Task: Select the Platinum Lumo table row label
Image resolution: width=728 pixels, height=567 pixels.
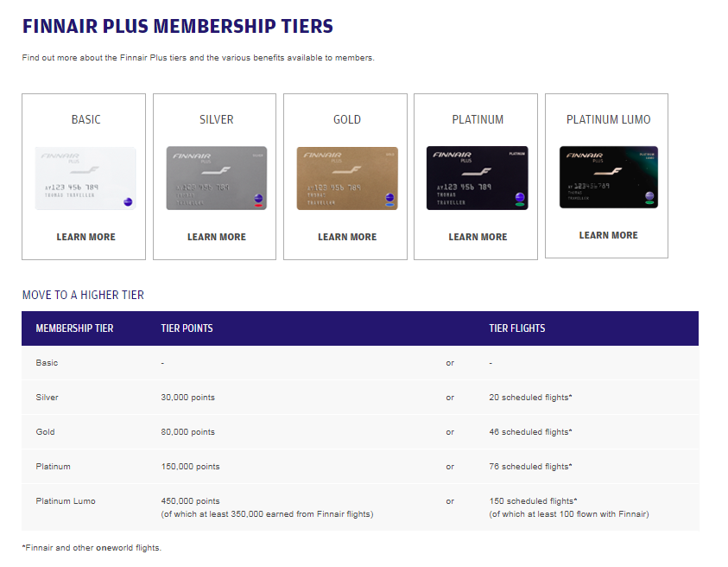Action: point(66,501)
